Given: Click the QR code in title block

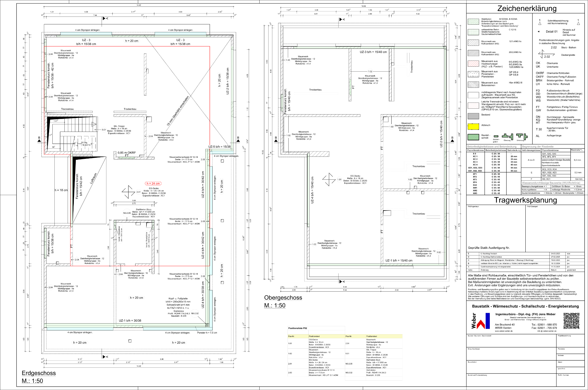Looking at the screenshot, I should click(x=571, y=321).
